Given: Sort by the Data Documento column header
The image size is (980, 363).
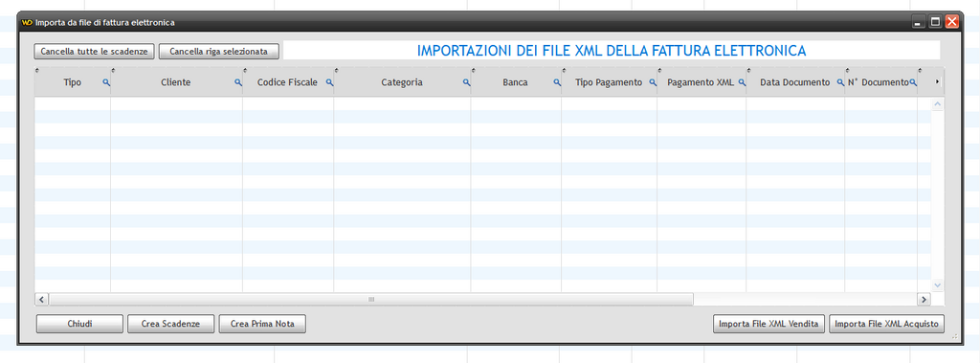Looking at the screenshot, I should (795, 82).
